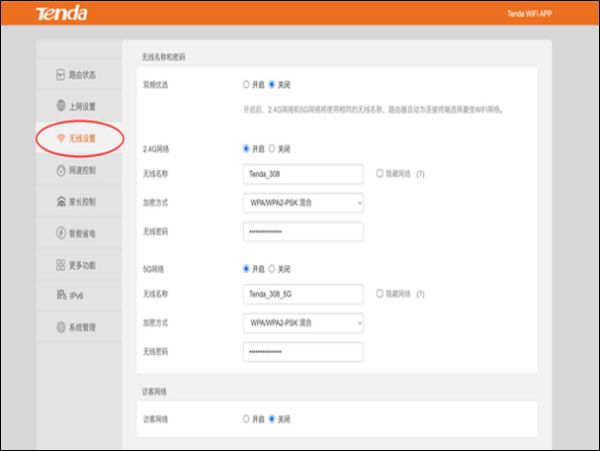
Task: Select the 无线设置 menu item
Action: pos(79,138)
